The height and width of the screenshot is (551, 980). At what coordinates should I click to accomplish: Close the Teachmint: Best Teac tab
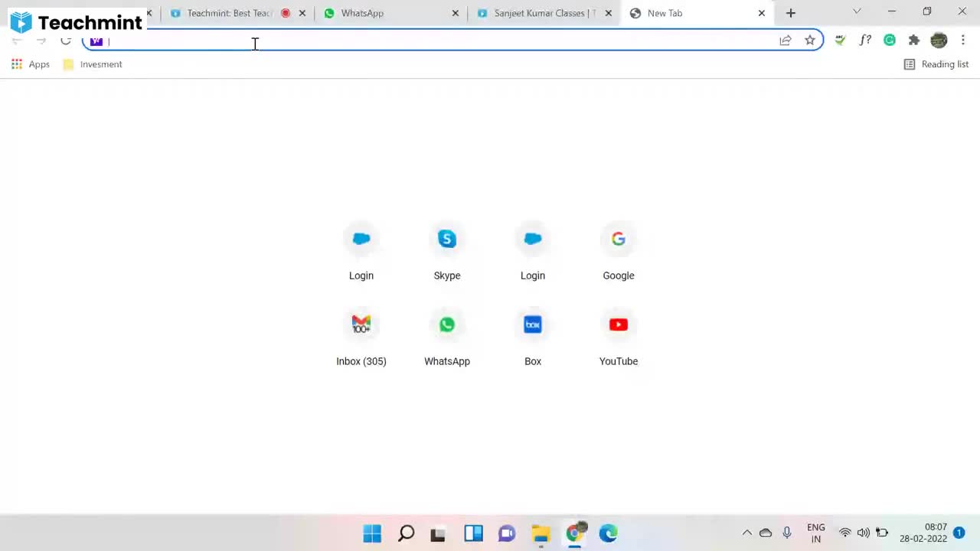tap(302, 13)
